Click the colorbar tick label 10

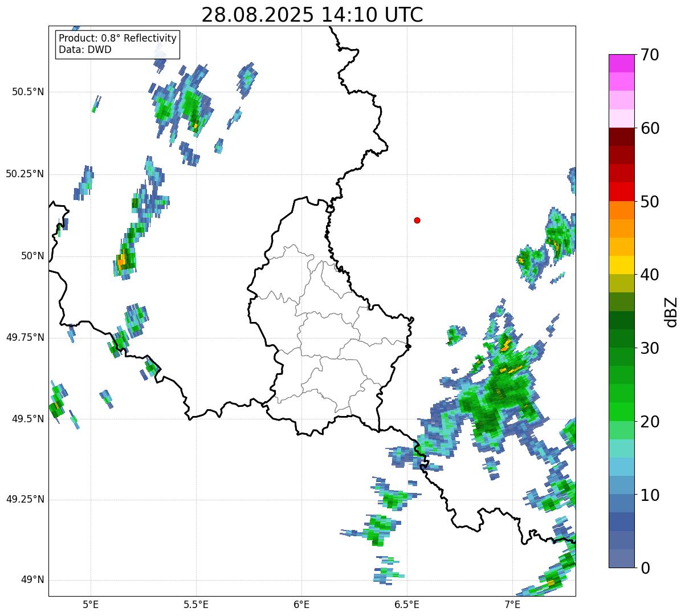(x=650, y=495)
